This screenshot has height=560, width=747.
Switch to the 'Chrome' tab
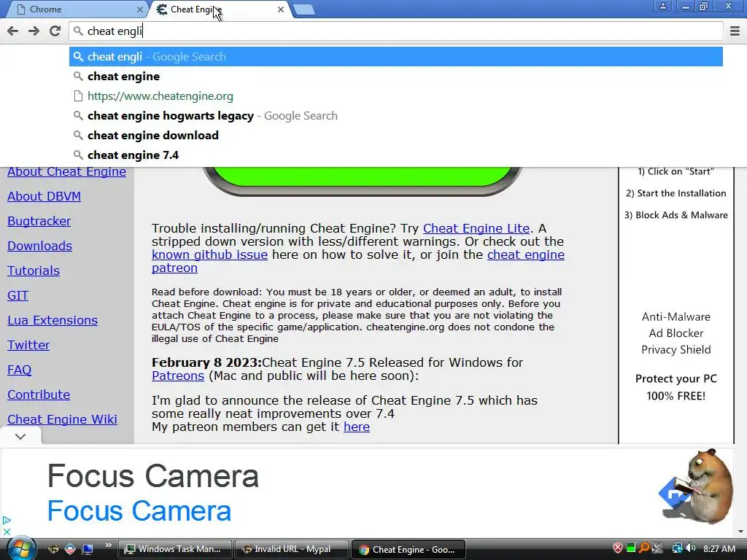tap(76, 9)
